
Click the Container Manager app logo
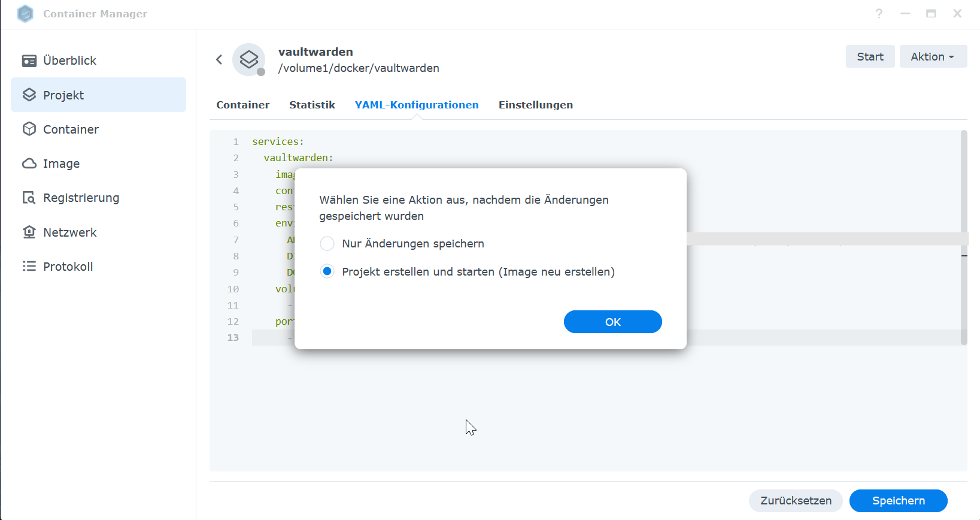click(25, 14)
